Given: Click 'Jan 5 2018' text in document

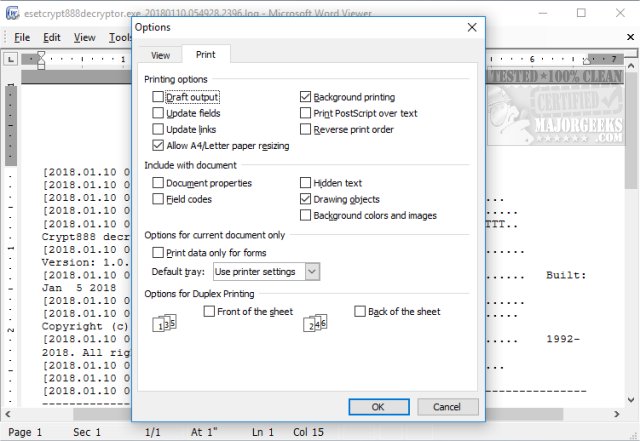Looking at the screenshot, I should (x=79, y=288).
